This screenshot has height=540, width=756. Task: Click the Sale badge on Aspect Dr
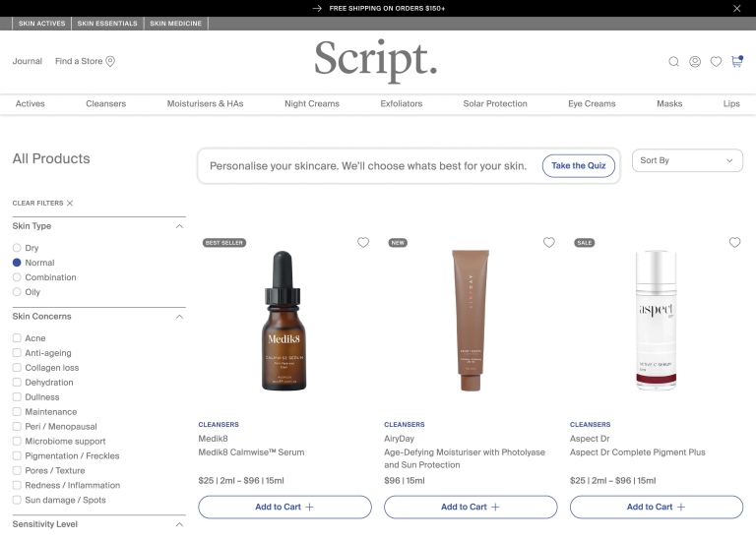[584, 243]
